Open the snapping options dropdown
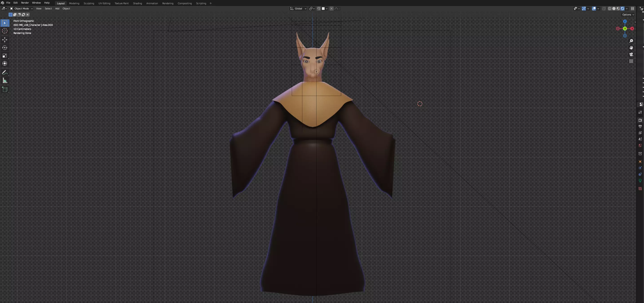Viewport: 644px width, 303px height. [x=325, y=9]
